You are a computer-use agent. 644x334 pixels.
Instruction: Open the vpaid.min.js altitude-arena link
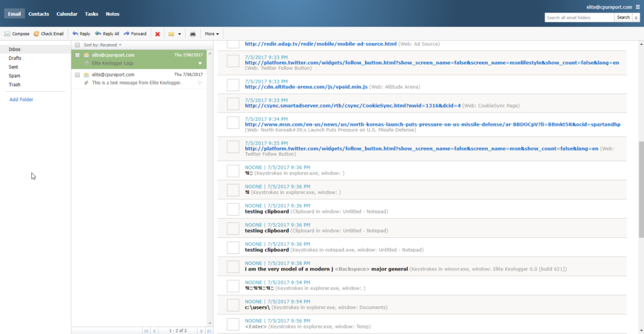306,87
